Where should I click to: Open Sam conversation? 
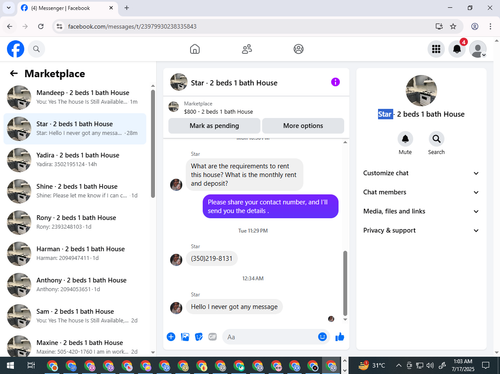pyautogui.click(x=75, y=316)
